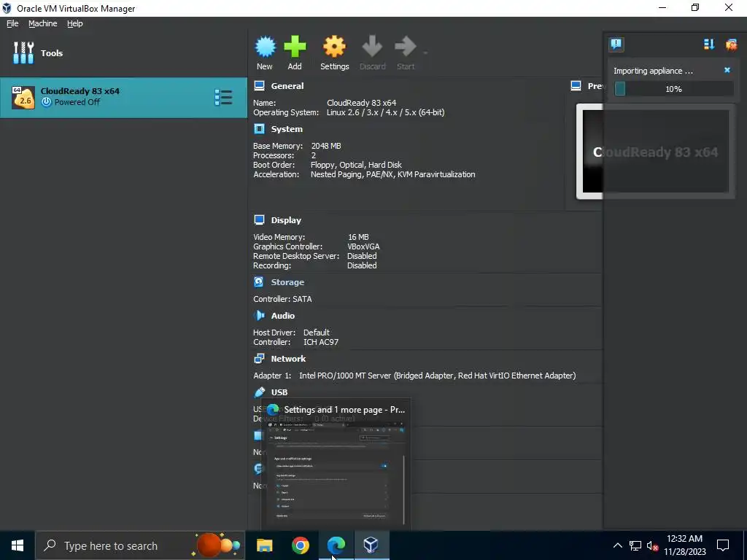Click the Microsoft Edge taskbar icon
This screenshot has width=747, height=560.
pos(336,545)
